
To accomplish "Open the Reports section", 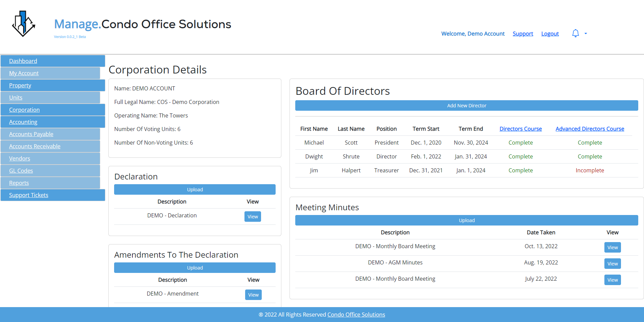I will [19, 183].
